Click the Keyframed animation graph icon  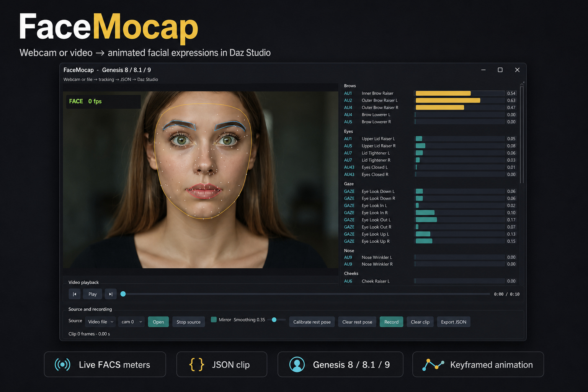pyautogui.click(x=433, y=364)
